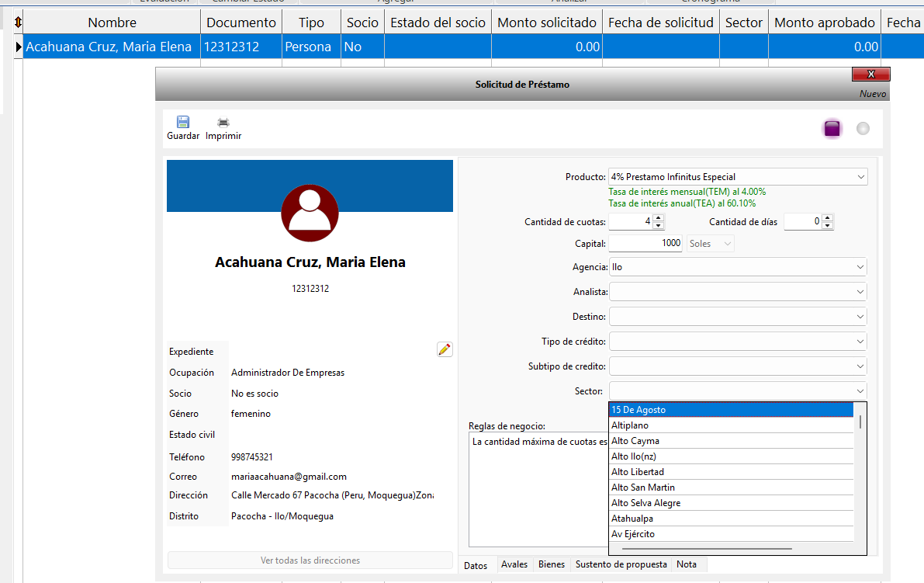The width and height of the screenshot is (924, 583).
Task: Open the Tipo de crédito dropdown
Action: 860,342
